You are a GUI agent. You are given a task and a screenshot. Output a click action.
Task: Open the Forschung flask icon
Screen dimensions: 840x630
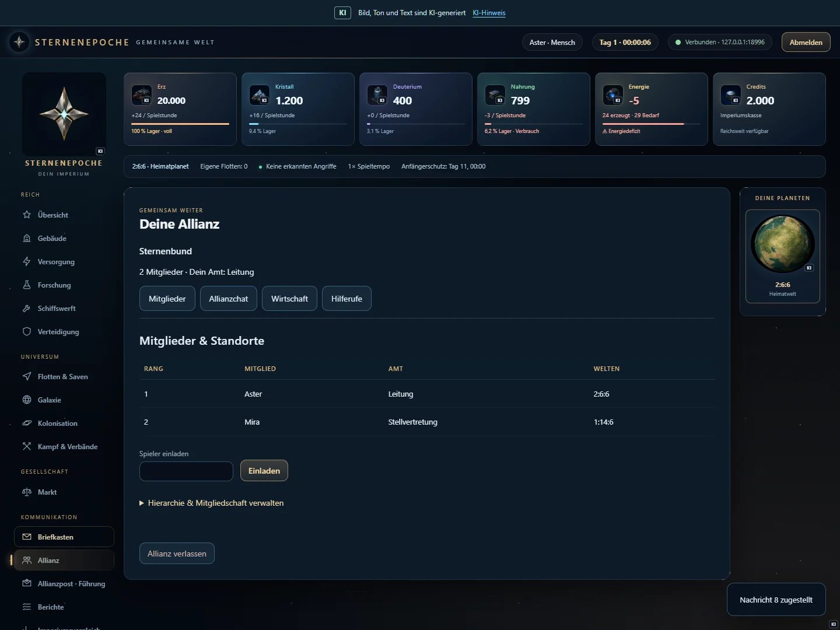coord(27,285)
